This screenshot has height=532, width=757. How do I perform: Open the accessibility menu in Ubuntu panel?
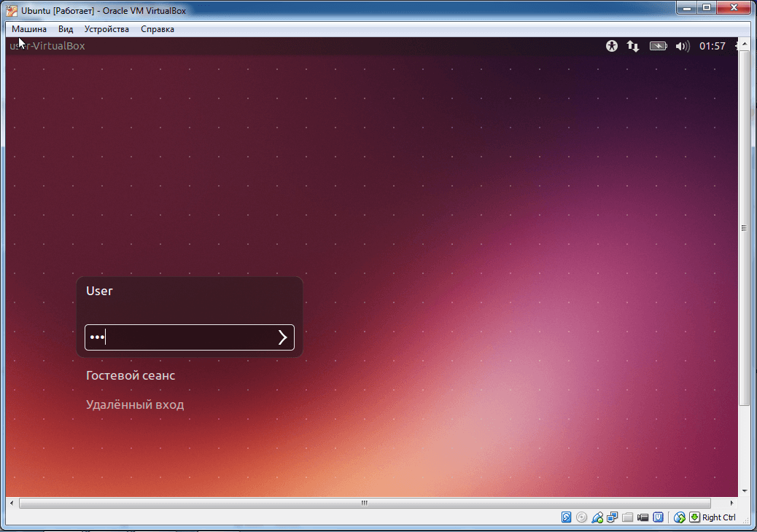click(612, 46)
